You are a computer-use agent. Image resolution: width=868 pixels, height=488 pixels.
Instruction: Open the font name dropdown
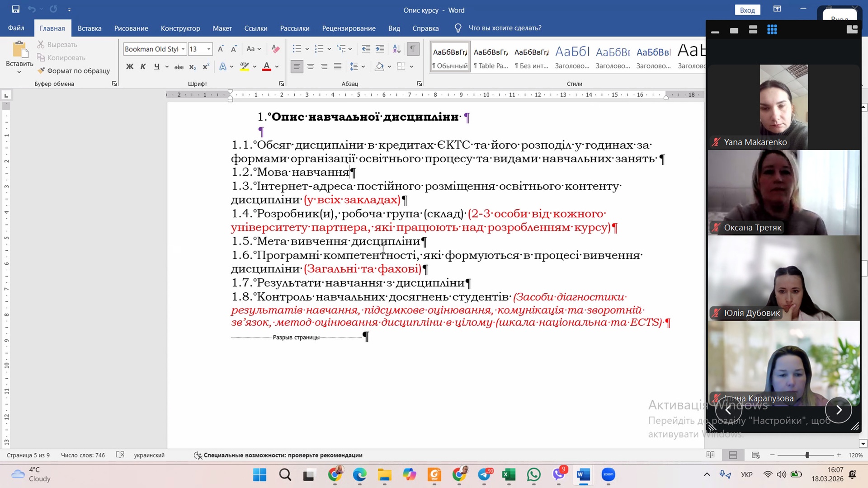coord(183,49)
